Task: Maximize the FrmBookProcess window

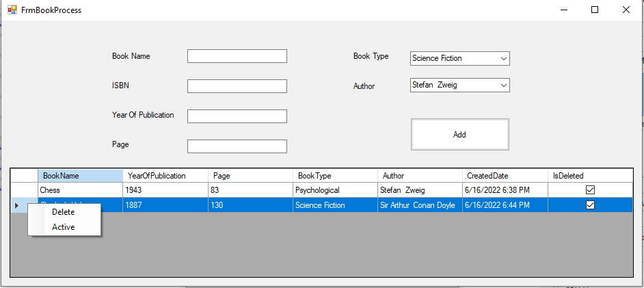Action: [x=595, y=10]
